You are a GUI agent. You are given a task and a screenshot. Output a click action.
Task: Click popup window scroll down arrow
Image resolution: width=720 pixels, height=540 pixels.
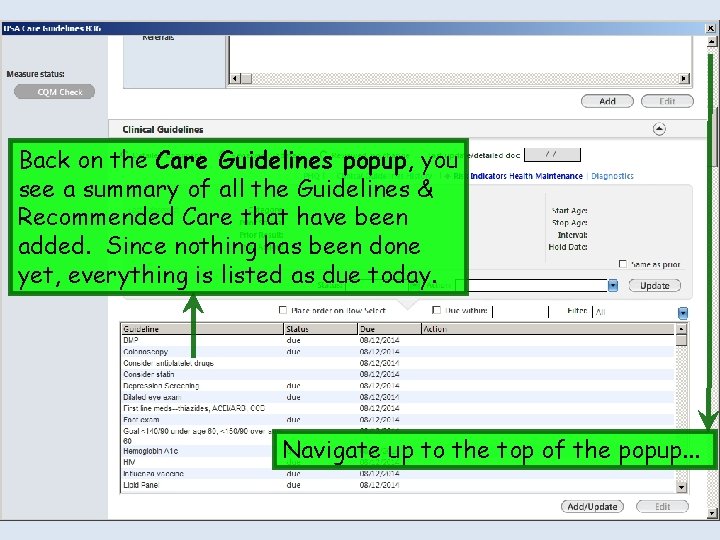coord(711,513)
